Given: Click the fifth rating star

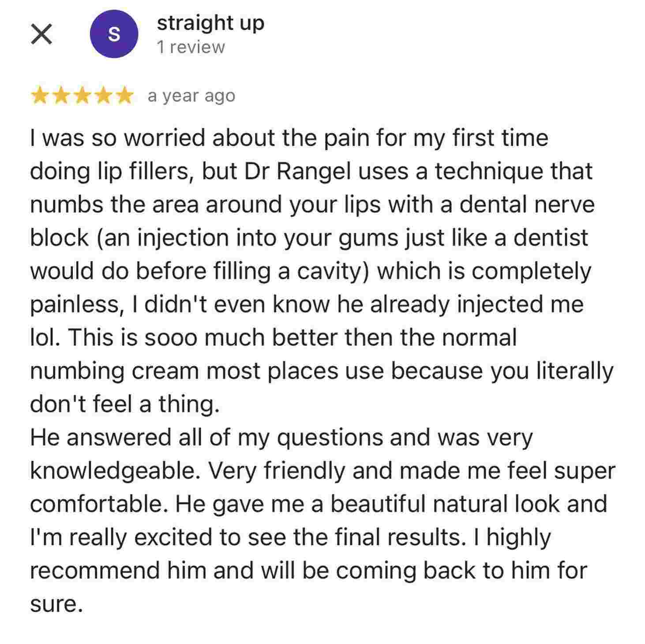Looking at the screenshot, I should (124, 96).
